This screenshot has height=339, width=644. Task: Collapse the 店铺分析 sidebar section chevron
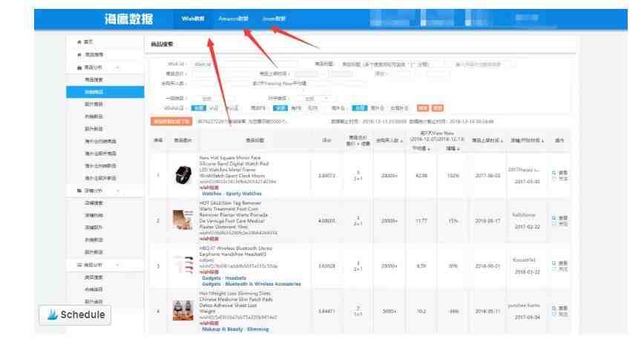pos(118,191)
